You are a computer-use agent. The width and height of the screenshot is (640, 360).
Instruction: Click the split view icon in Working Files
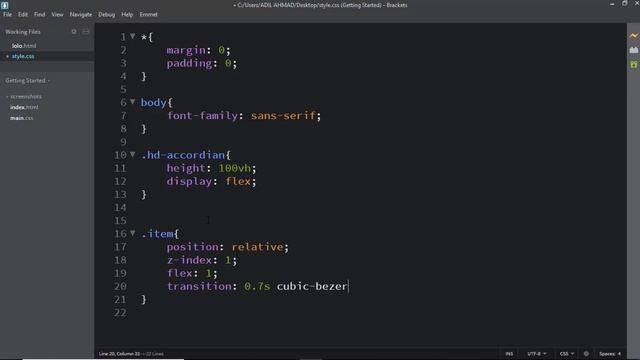(86, 31)
